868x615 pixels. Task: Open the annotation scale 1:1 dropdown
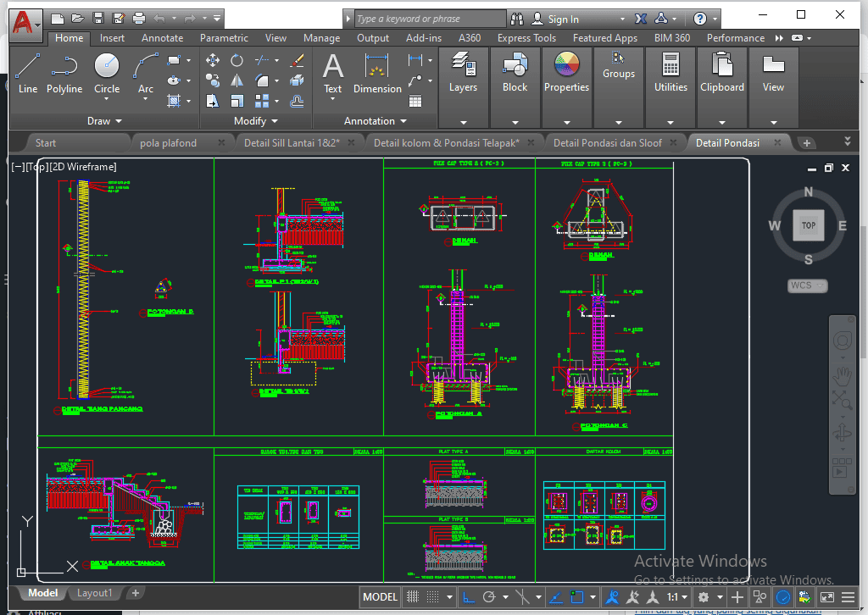pyautogui.click(x=676, y=597)
